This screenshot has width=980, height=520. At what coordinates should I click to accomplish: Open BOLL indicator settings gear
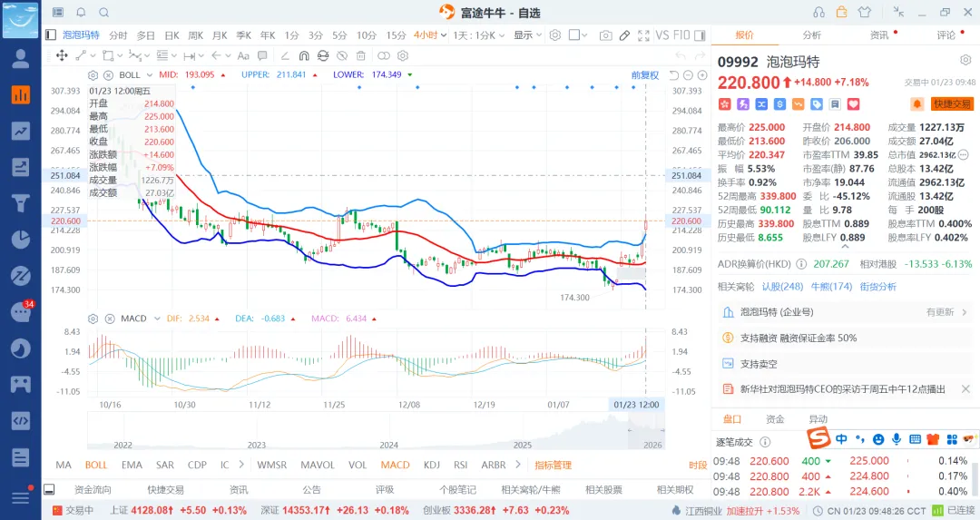(x=93, y=74)
